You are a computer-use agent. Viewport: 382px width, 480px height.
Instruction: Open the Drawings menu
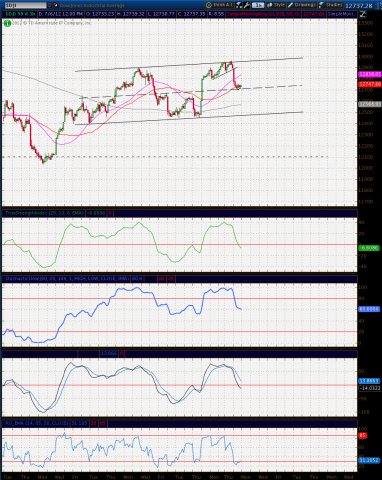click(x=302, y=5)
